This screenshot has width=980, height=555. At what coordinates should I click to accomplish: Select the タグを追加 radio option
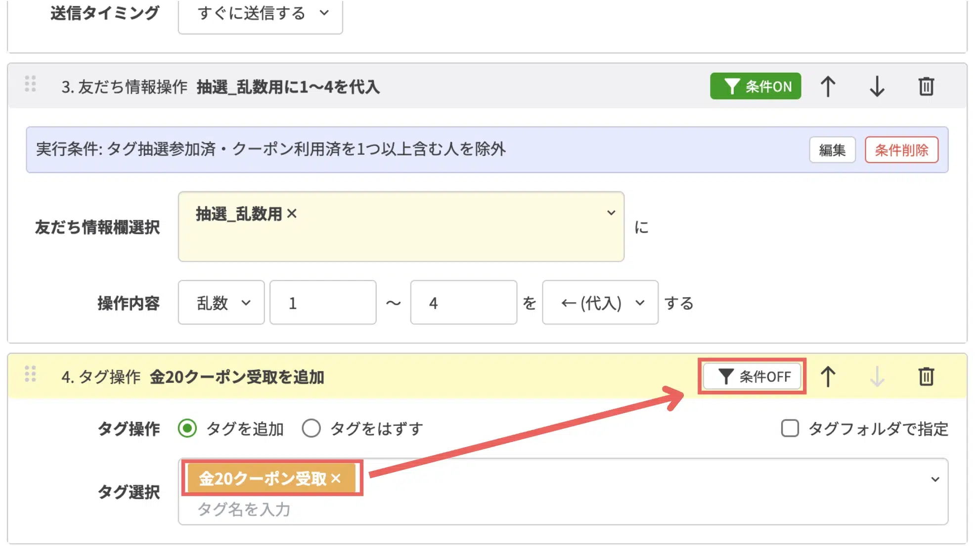click(x=187, y=428)
